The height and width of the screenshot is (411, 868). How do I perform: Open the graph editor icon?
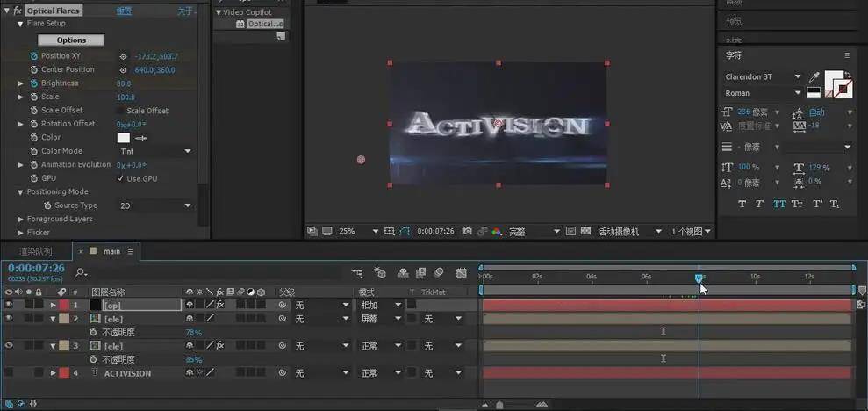tap(462, 272)
